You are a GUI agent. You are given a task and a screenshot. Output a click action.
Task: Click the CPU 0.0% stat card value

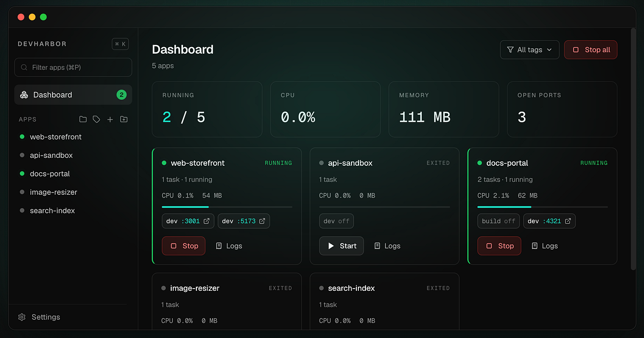pos(298,117)
